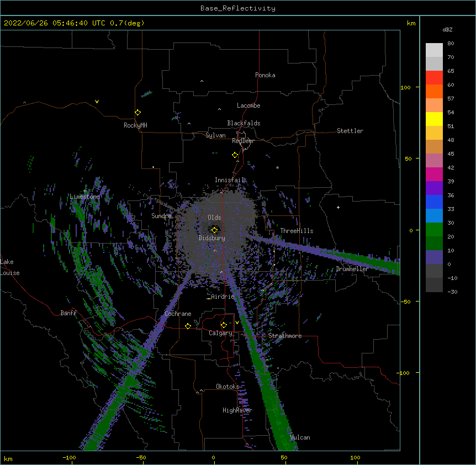Click the Olds city label
476x465 pixels.
pos(214,218)
